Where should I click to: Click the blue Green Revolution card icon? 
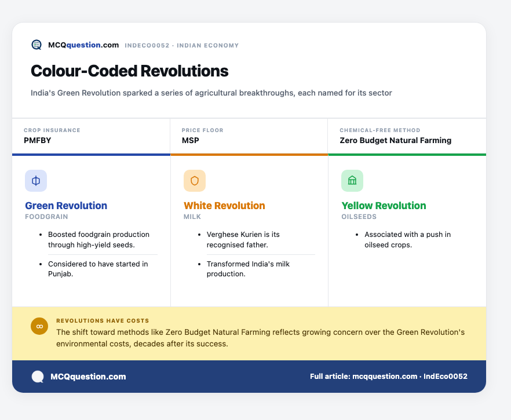point(36,181)
